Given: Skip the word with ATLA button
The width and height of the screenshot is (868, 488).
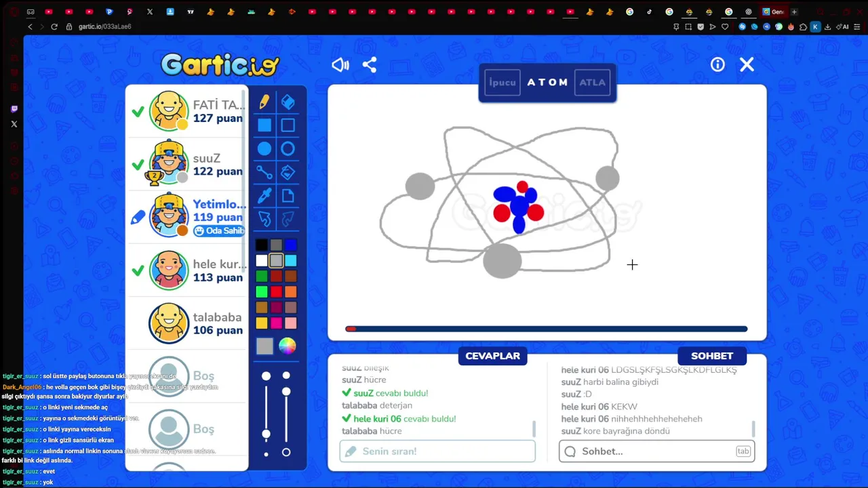Looking at the screenshot, I should tap(592, 83).
